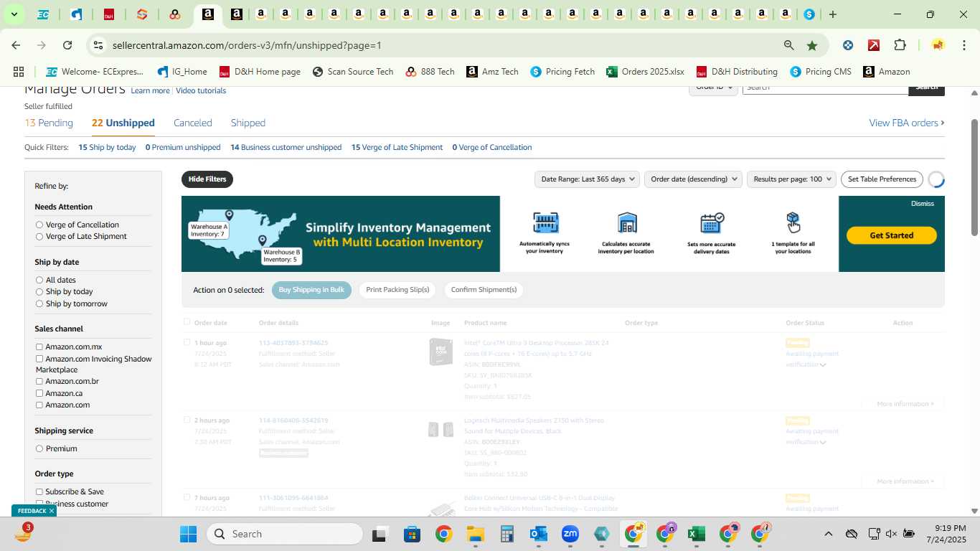Open View FBA orders link

pos(907,123)
